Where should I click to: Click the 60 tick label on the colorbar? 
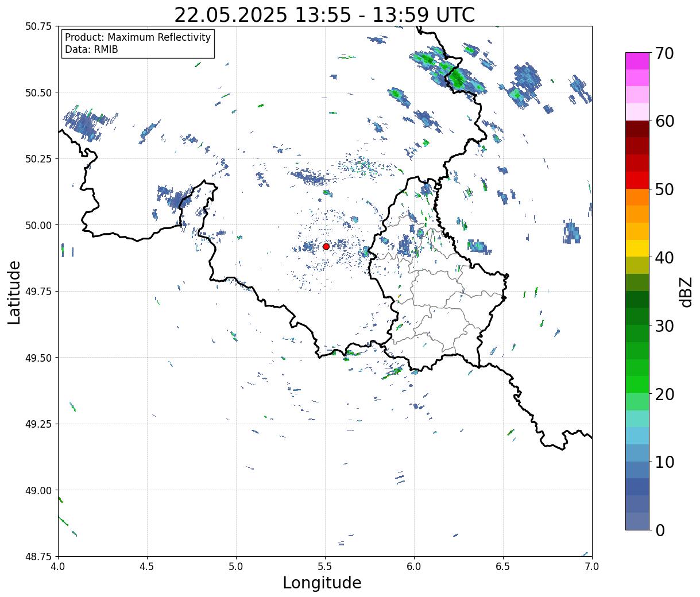[x=664, y=121]
